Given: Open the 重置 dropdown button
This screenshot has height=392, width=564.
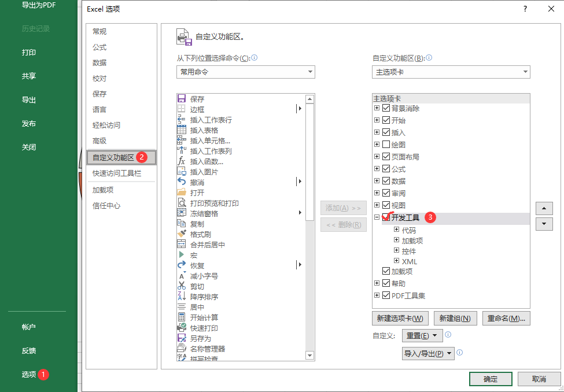Looking at the screenshot, I should (x=422, y=335).
